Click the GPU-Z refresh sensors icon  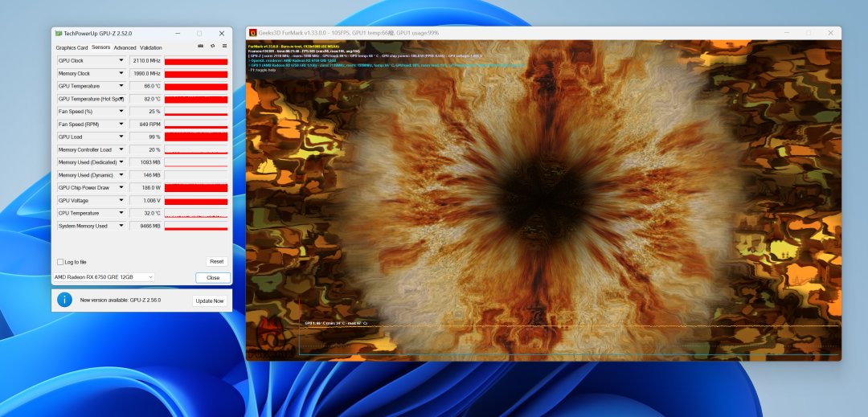click(x=212, y=46)
